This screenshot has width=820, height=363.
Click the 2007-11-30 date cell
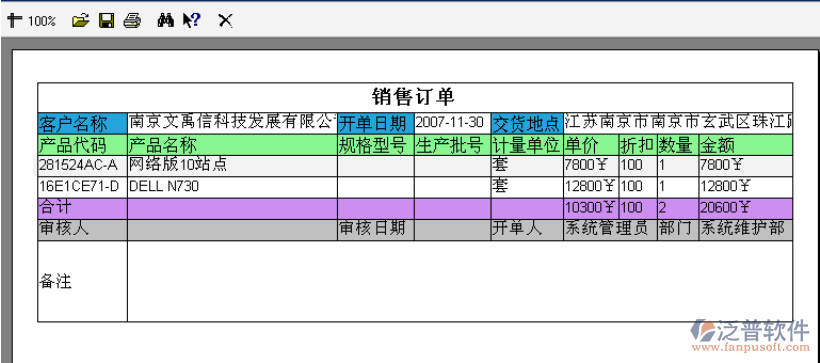point(453,123)
